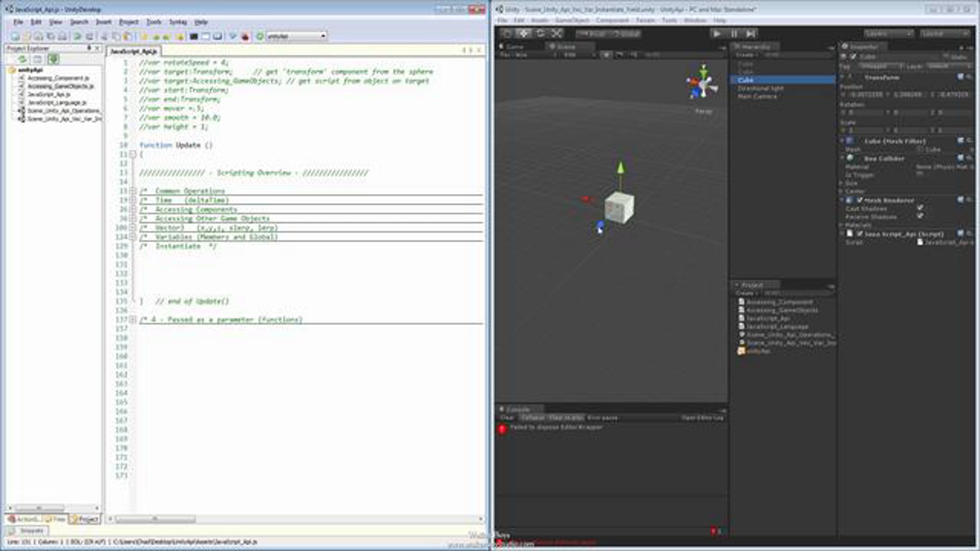Toggle the Receive Shadows checkbox

coord(920,216)
